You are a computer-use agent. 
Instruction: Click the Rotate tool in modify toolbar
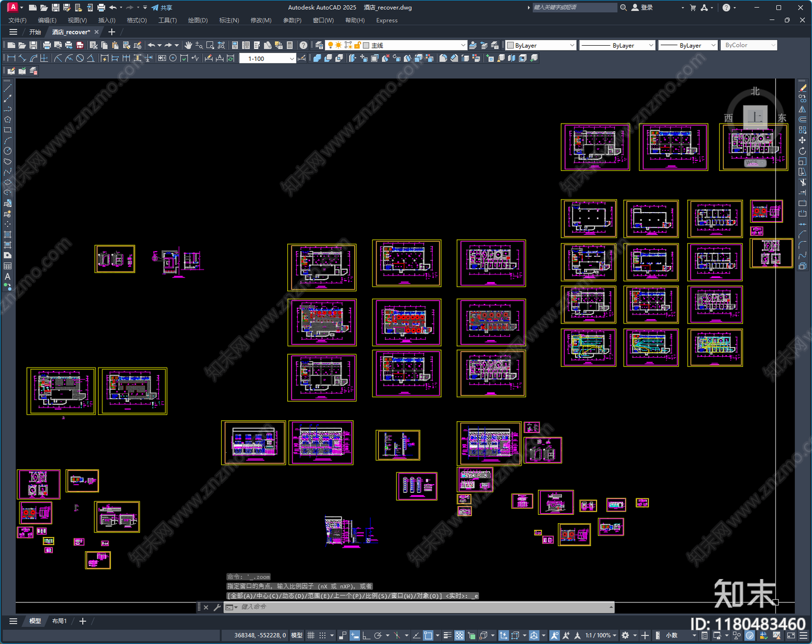(802, 151)
